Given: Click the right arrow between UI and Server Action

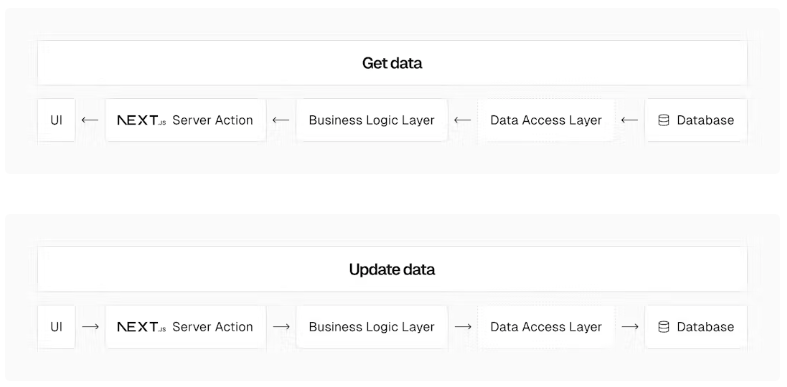Looking at the screenshot, I should tap(90, 327).
